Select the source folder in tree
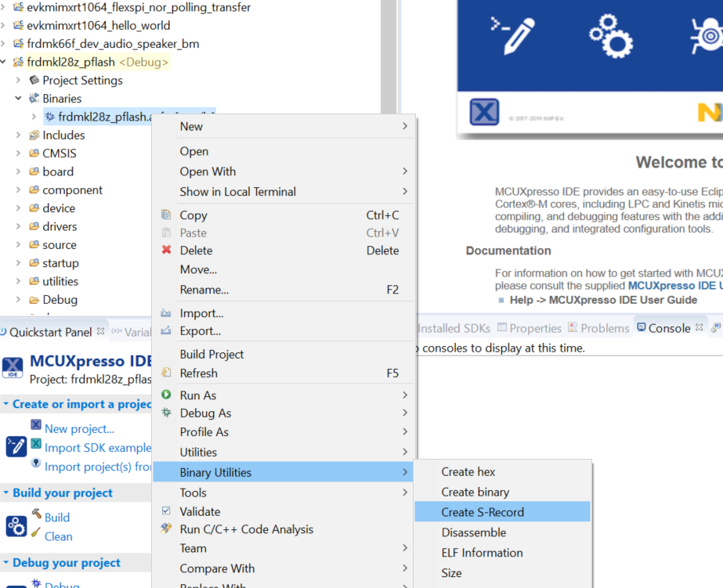This screenshot has height=588, width=723. [60, 245]
